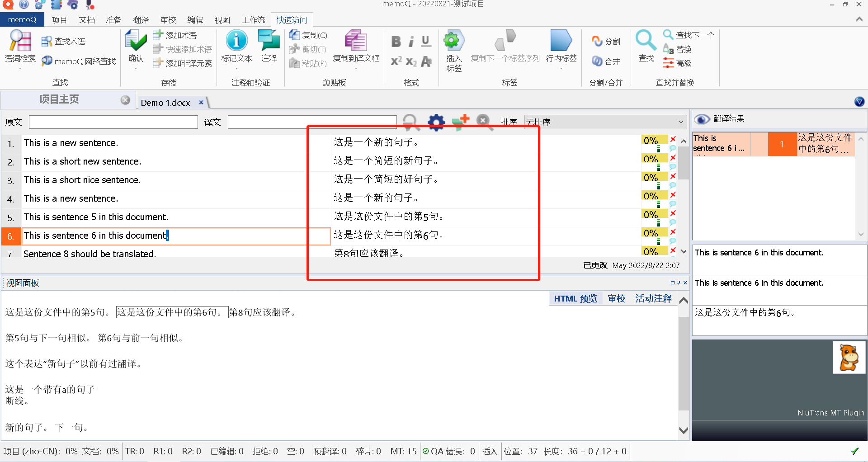Click the red X status on row 1
Image resolution: width=868 pixels, height=462 pixels.
point(673,139)
